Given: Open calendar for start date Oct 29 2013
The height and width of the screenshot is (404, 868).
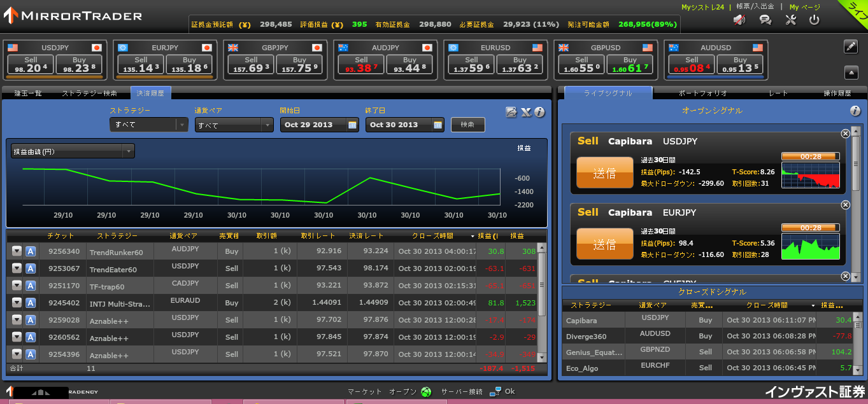Looking at the screenshot, I should tap(352, 125).
